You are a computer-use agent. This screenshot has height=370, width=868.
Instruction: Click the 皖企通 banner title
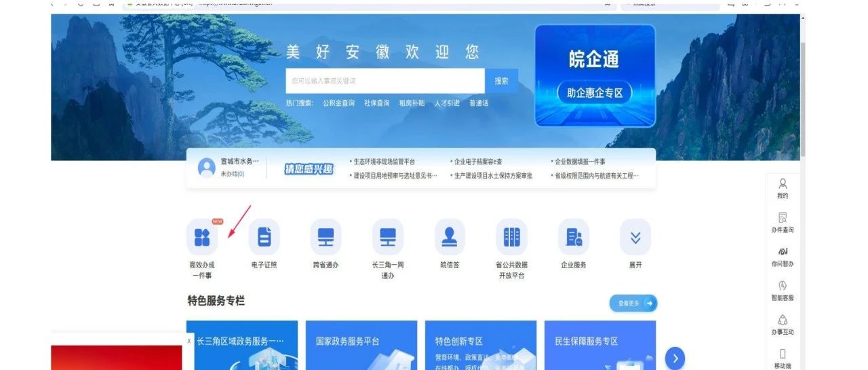594,59
